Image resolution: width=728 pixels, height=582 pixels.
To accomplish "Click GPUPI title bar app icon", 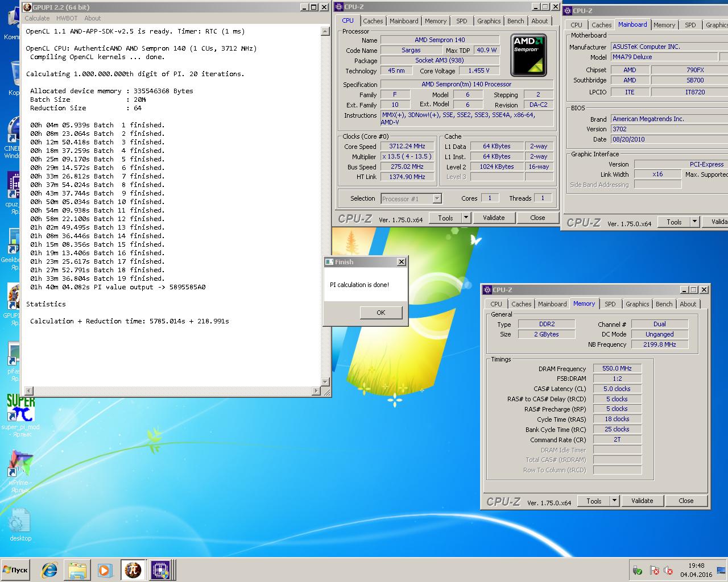I will (27, 7).
